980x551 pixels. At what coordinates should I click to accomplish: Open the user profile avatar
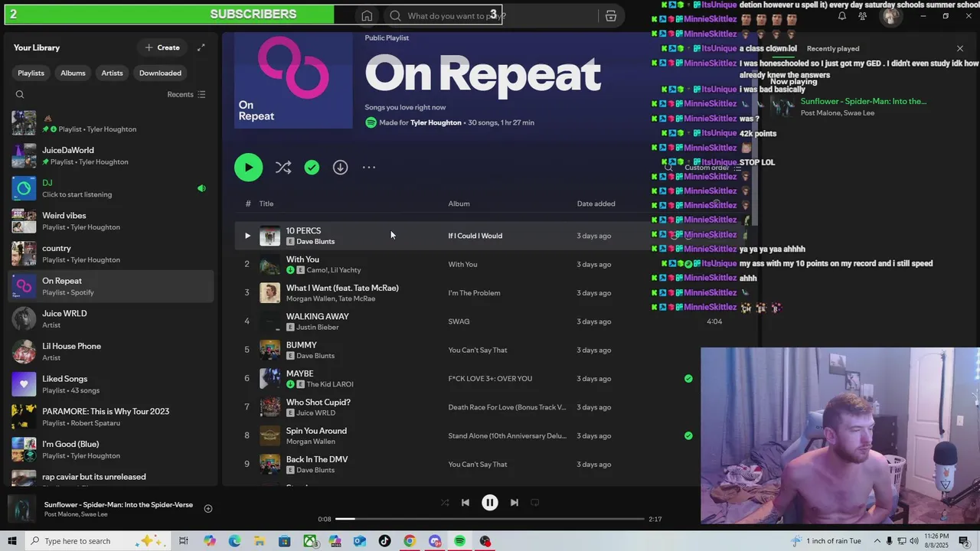[890, 16]
